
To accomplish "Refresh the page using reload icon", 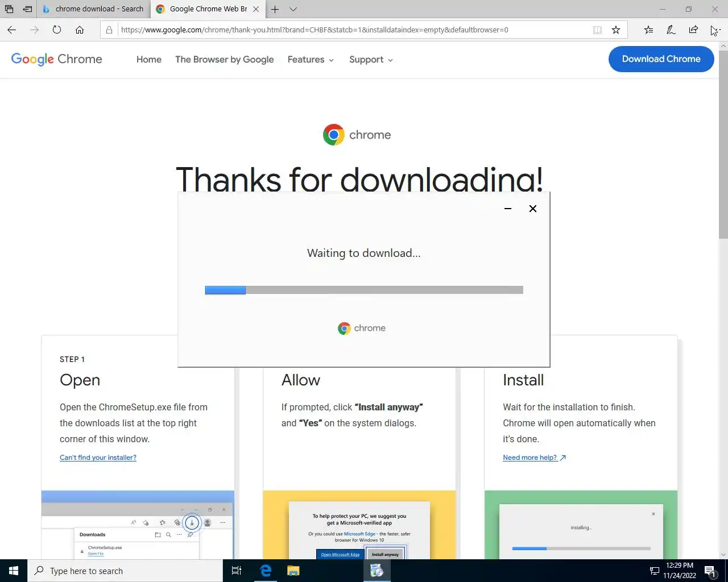I will 57,30.
